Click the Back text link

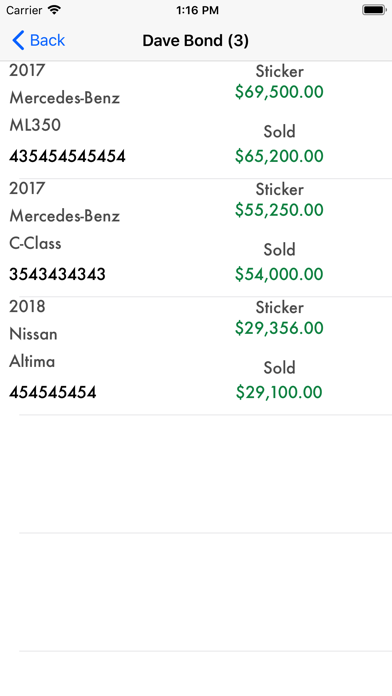(x=47, y=40)
